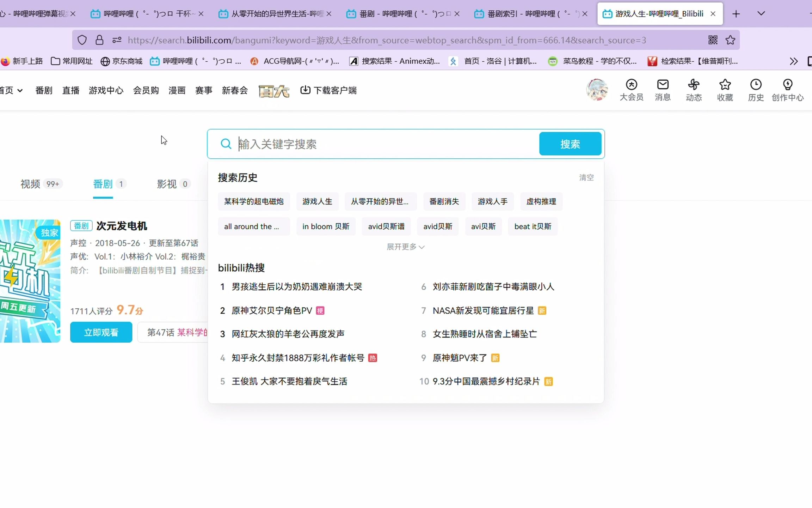Expand 展开更多 search history dropdown

click(406, 246)
